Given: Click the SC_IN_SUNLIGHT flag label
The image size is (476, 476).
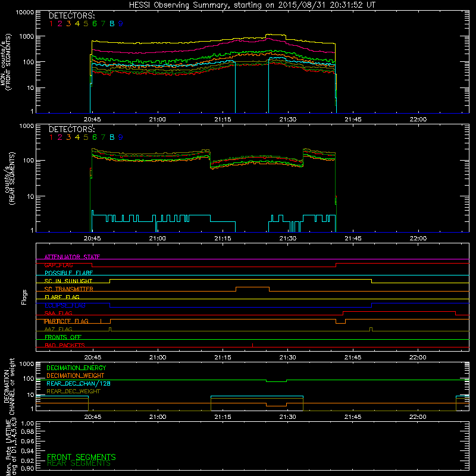Looking at the screenshot, I should (68, 281).
